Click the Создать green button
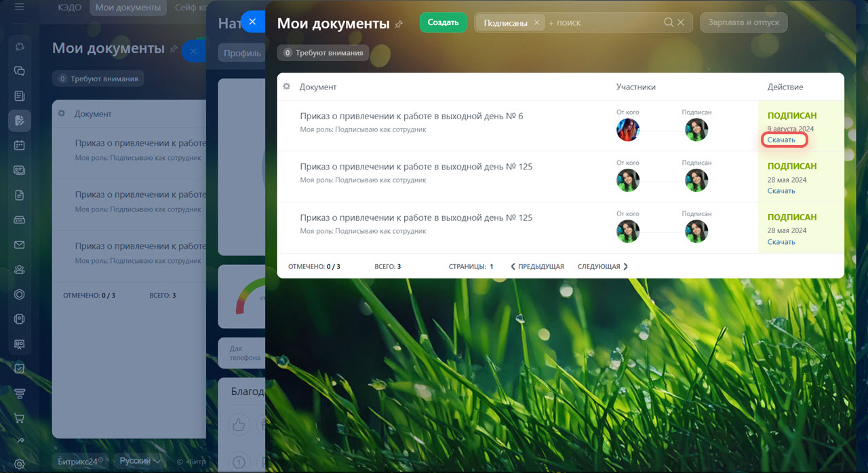 click(x=443, y=22)
